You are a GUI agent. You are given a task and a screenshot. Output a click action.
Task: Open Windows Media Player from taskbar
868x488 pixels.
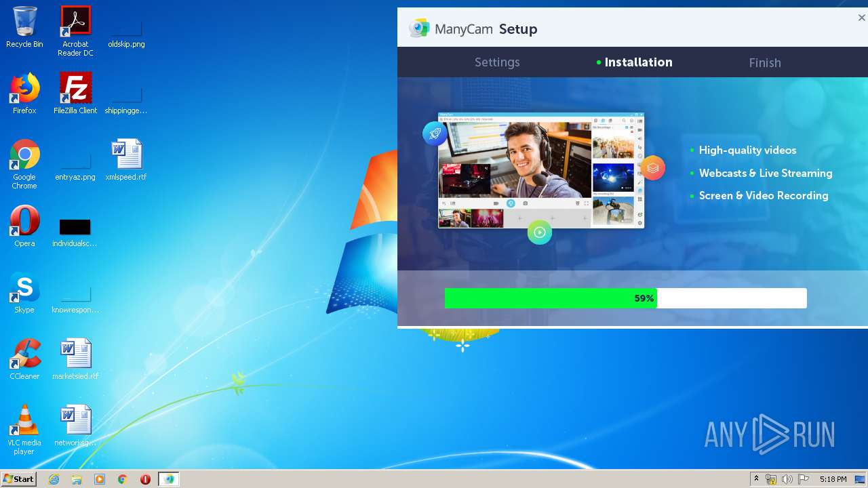[x=100, y=479]
